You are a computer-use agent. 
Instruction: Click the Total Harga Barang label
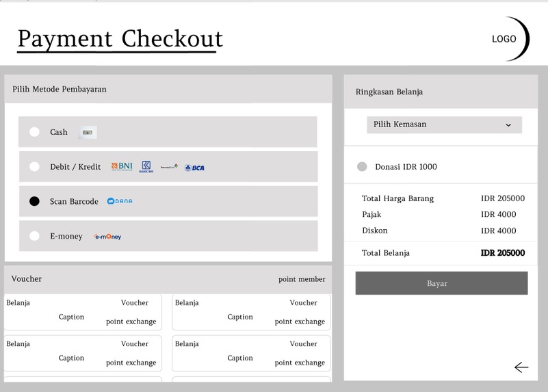pyautogui.click(x=397, y=198)
